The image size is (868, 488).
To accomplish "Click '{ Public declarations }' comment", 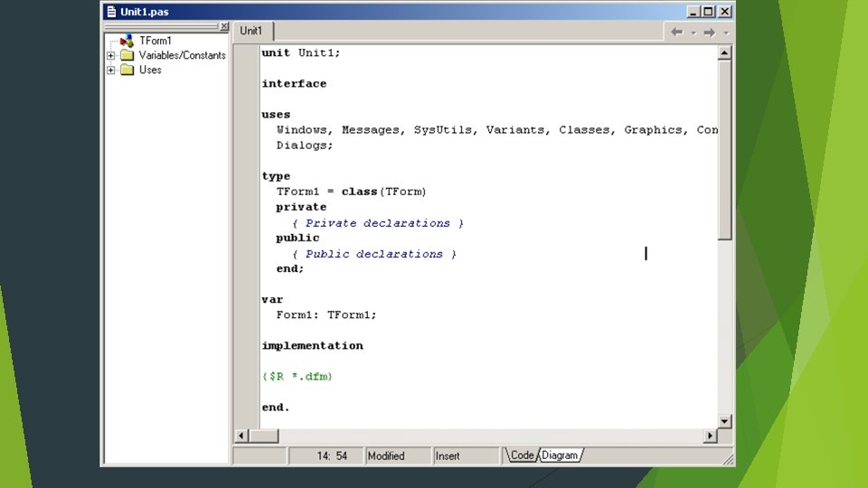I will coord(373,254).
